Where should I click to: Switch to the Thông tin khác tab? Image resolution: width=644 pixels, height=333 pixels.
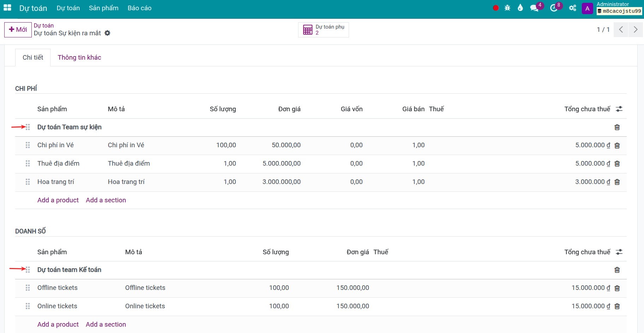coord(79,58)
